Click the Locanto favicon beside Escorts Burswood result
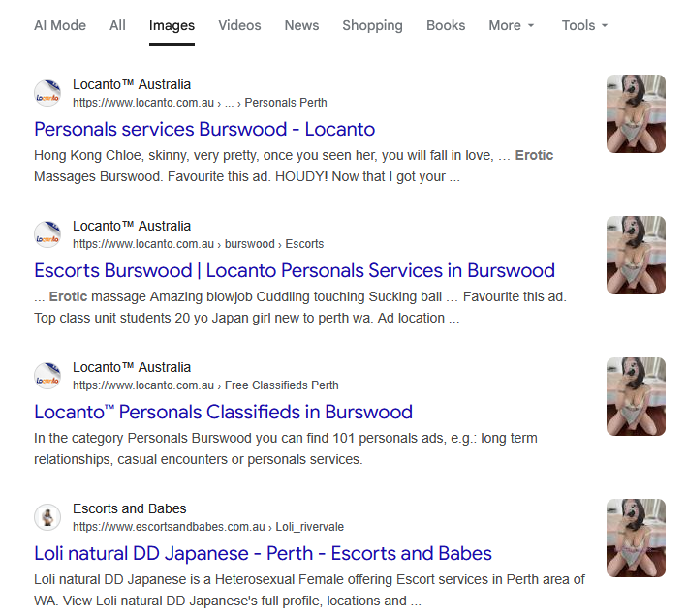 (47, 234)
